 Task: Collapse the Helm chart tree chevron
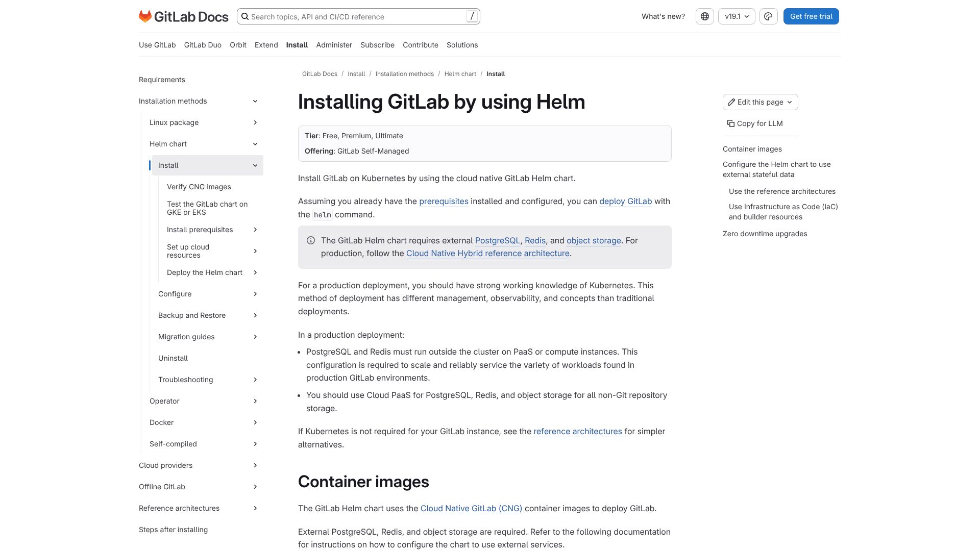(255, 144)
